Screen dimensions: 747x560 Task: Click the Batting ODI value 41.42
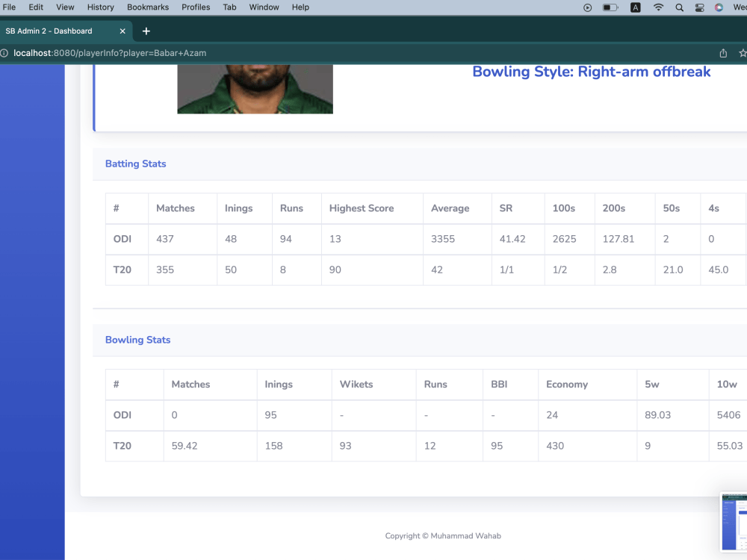(512, 239)
